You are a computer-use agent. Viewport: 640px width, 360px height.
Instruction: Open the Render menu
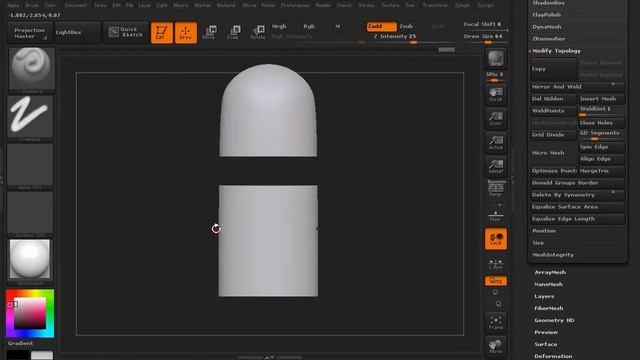(x=322, y=5)
